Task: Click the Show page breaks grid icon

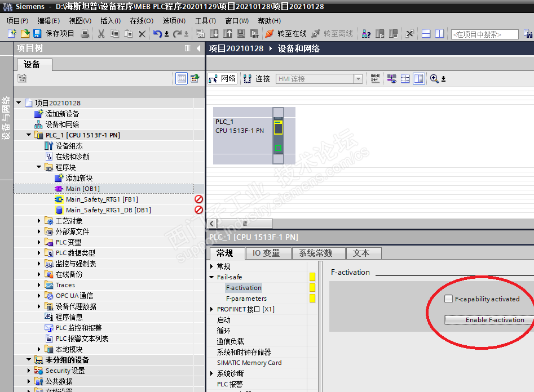Action: pyautogui.click(x=405, y=79)
